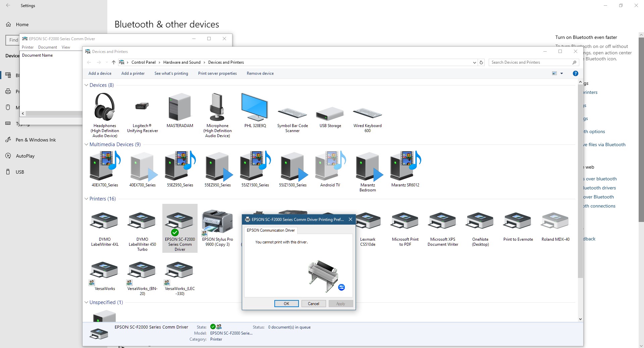Click Cancel in Printing Preferences dialog
Screen dimensions: 644x348
click(x=314, y=304)
